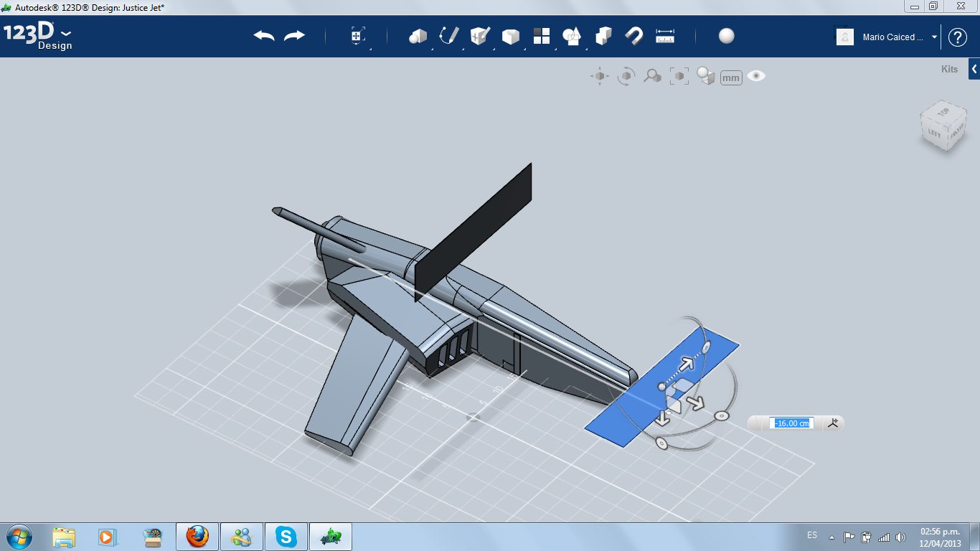Open the Pattern tool
The image size is (980, 551).
(x=541, y=36)
